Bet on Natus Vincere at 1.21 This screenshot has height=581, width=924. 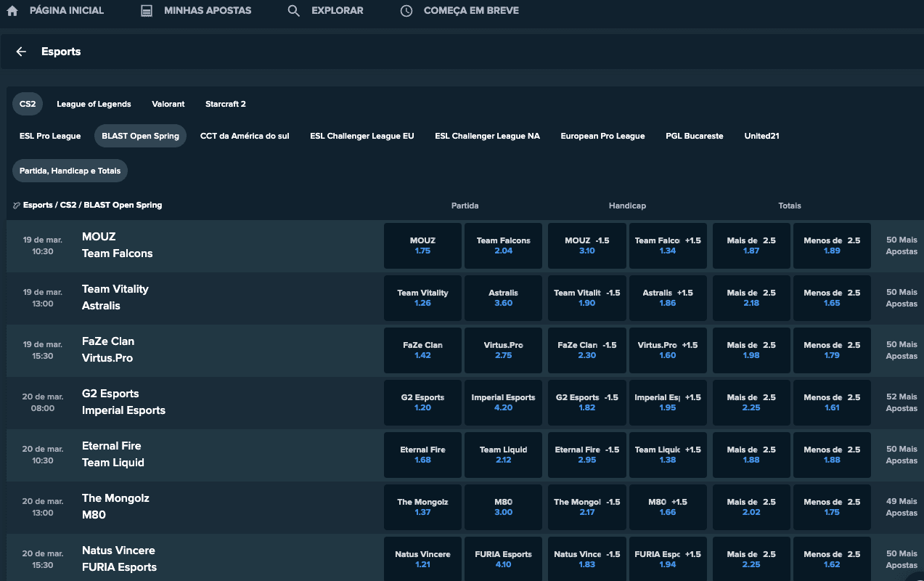(x=422, y=559)
